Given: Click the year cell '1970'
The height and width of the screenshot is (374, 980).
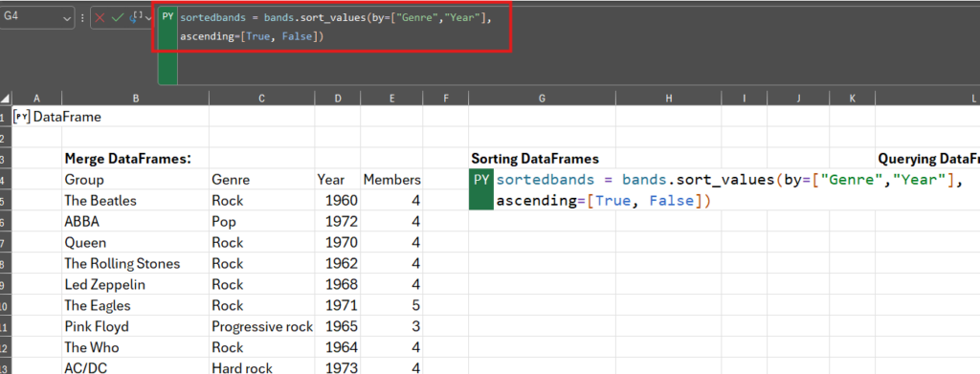Looking at the screenshot, I should pos(338,243).
